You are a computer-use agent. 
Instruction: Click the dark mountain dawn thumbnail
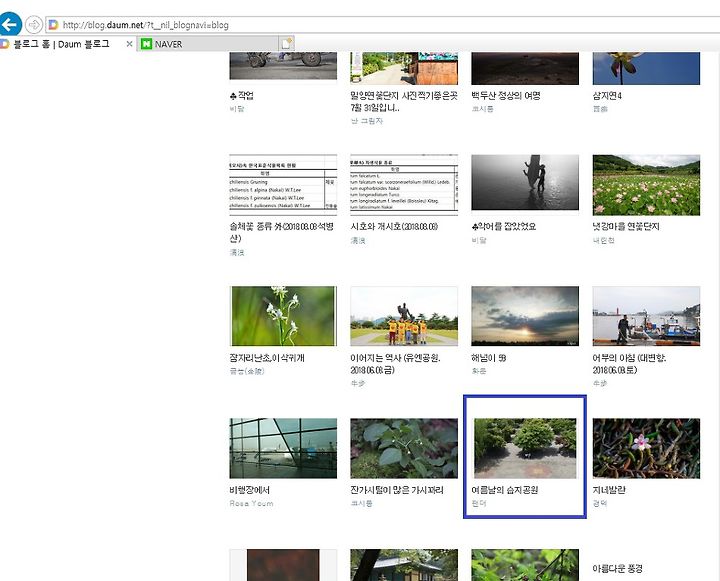coord(525,68)
